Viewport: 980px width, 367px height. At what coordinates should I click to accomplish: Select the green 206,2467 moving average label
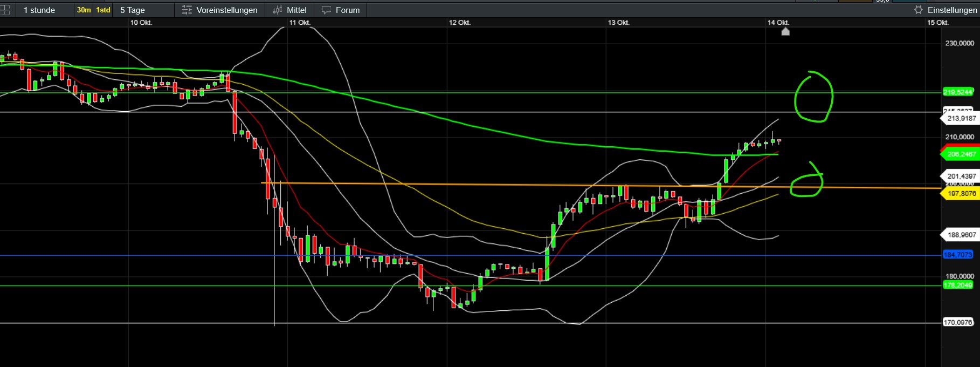coord(961,154)
